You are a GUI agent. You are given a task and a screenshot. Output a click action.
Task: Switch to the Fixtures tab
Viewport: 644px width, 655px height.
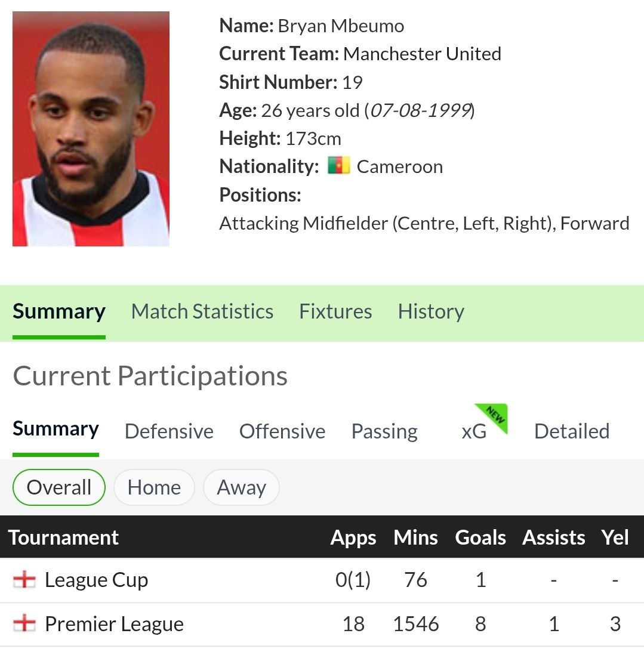tap(335, 311)
